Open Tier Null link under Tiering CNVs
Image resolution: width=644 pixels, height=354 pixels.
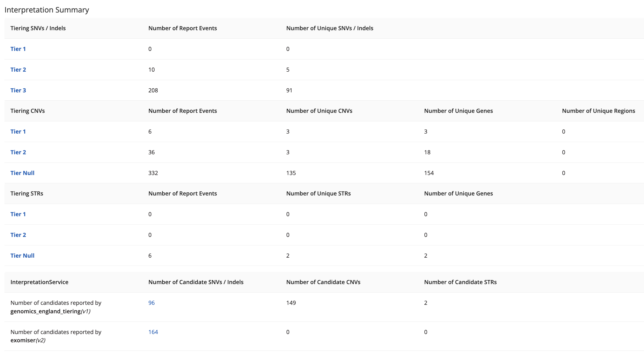22,173
